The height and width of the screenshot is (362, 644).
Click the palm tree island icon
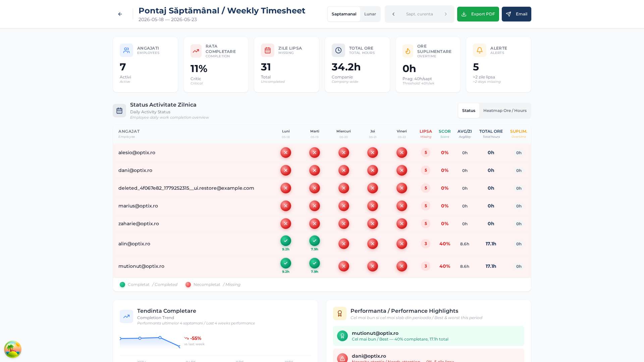pyautogui.click(x=13, y=349)
